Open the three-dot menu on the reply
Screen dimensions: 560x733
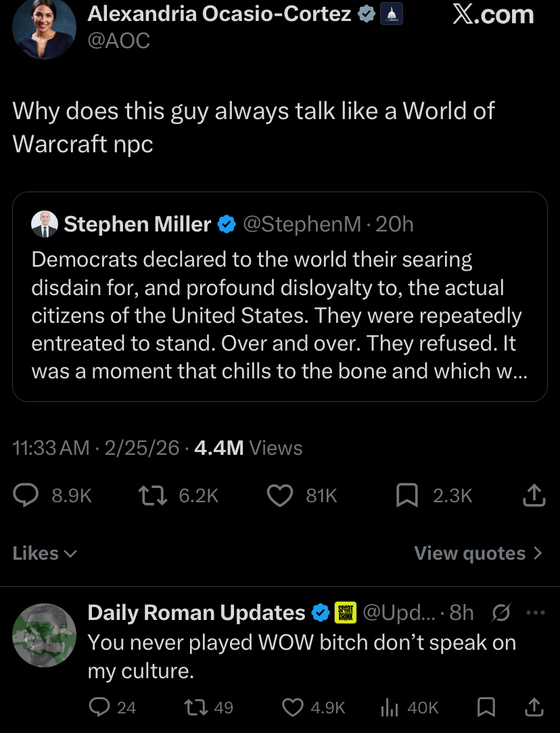534,613
